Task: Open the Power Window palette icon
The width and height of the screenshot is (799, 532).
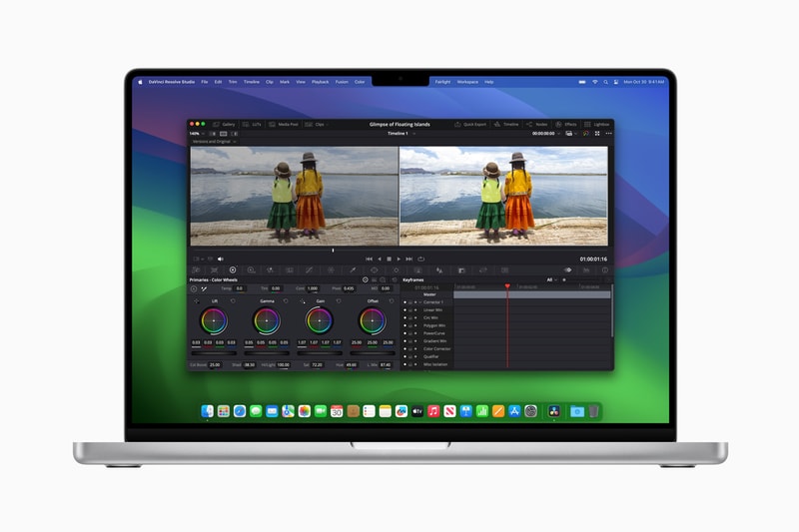Action: pyautogui.click(x=374, y=270)
